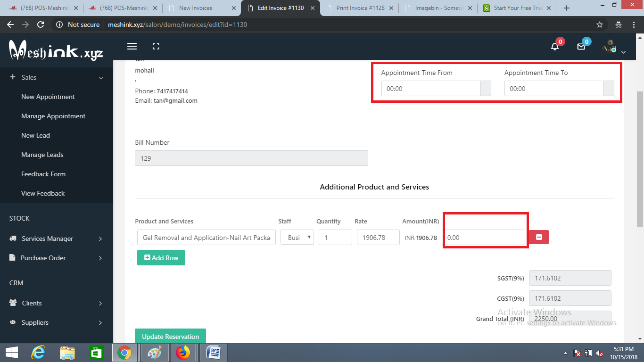Collapse the Sales menu section

point(57,77)
